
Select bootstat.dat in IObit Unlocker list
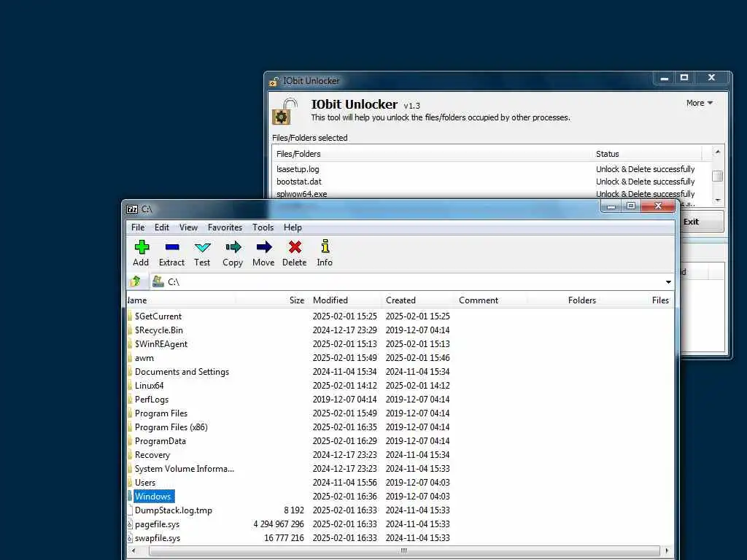(x=298, y=182)
